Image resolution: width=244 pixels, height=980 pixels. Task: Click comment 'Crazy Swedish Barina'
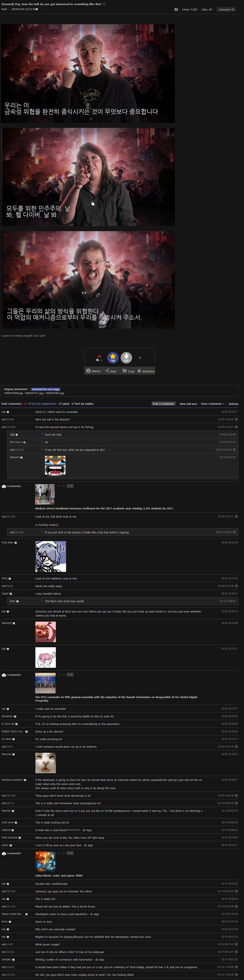(x=48, y=594)
